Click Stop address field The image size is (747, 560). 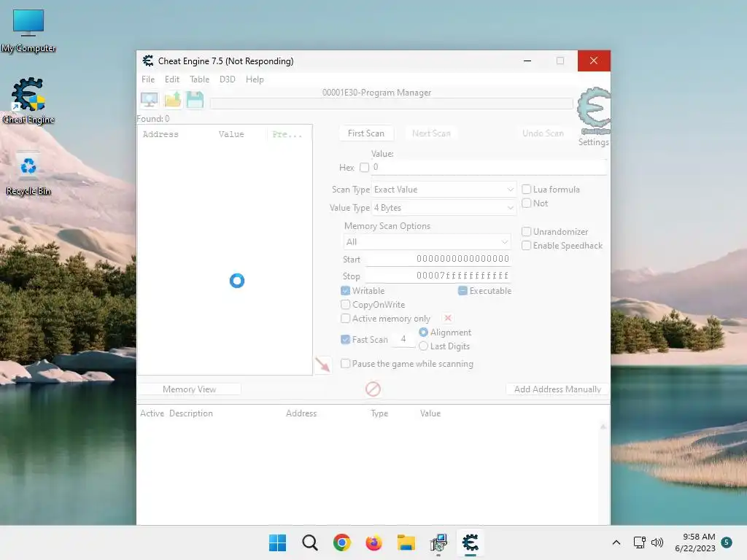coord(438,276)
